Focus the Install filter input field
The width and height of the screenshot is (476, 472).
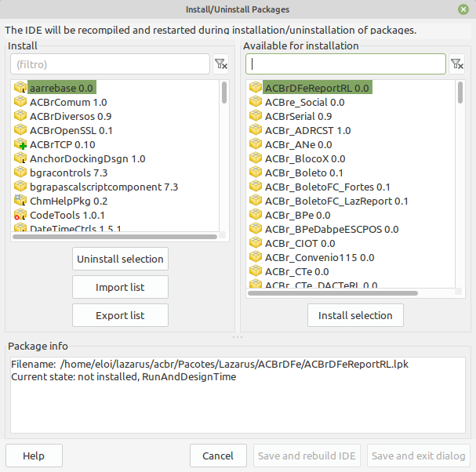pyautogui.click(x=111, y=64)
